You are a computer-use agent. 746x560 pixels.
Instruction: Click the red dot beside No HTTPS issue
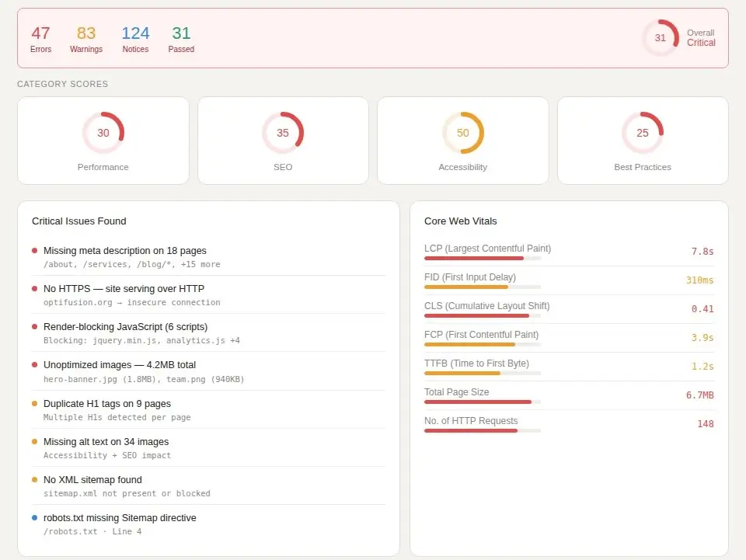(34, 289)
